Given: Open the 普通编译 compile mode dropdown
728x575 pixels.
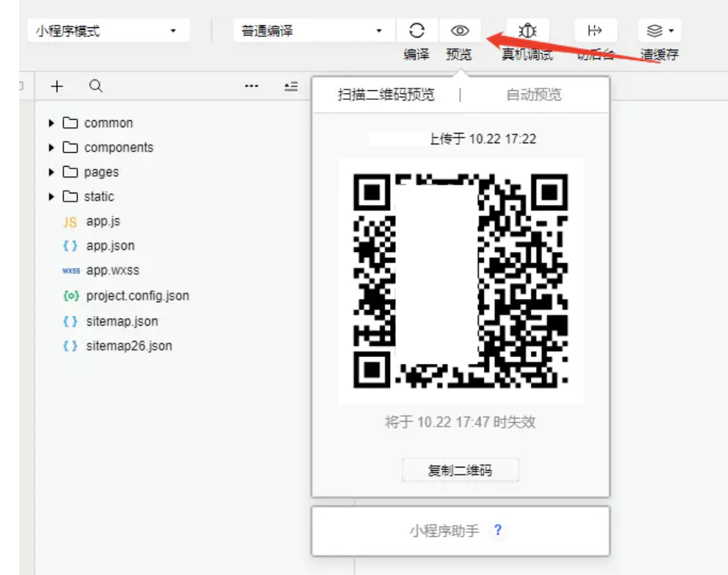Looking at the screenshot, I should (312, 29).
